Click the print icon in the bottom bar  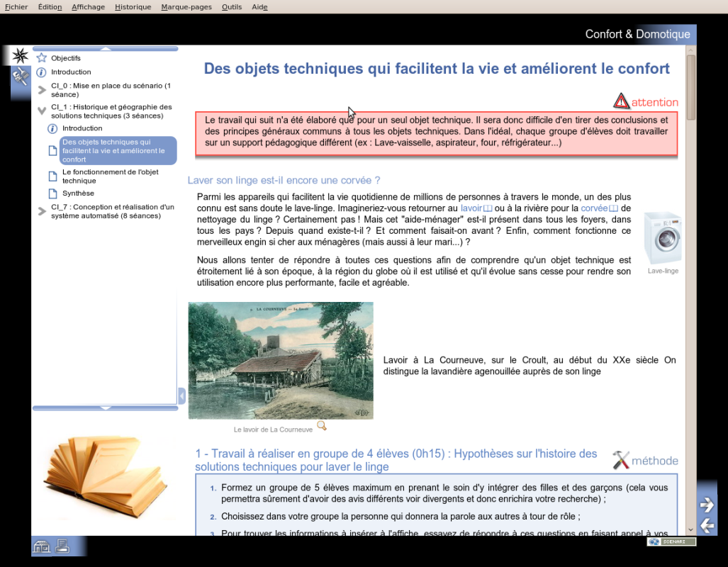point(62,546)
